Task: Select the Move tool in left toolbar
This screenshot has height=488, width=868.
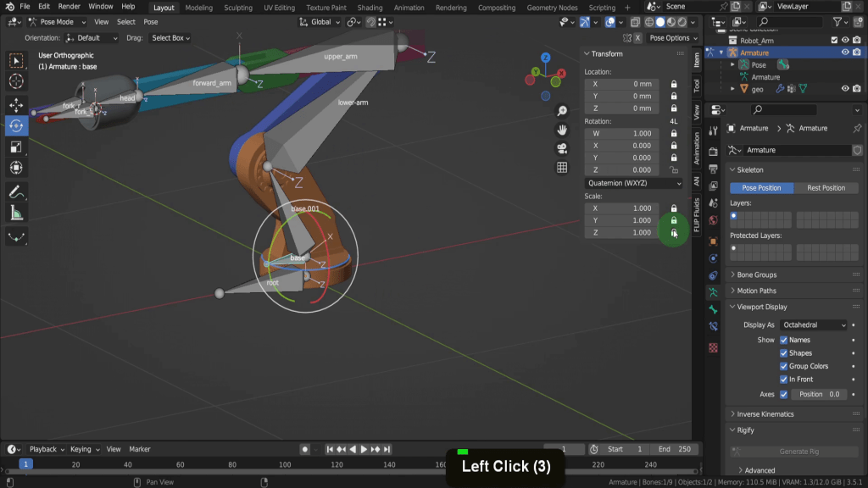Action: [x=16, y=104]
